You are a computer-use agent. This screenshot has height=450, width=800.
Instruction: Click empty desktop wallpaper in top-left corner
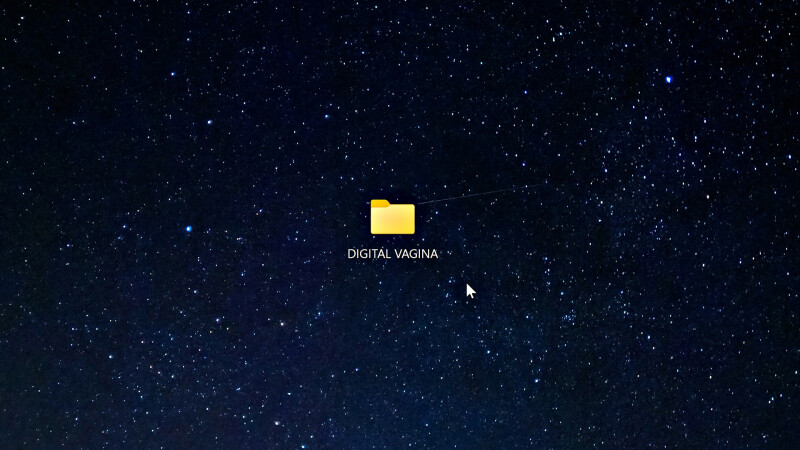click(x=30, y=25)
